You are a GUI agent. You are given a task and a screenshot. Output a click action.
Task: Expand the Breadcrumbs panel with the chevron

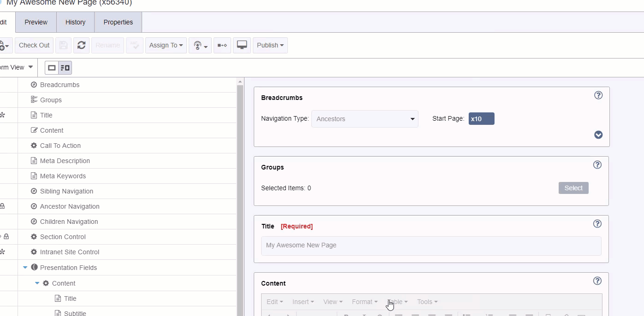click(598, 135)
